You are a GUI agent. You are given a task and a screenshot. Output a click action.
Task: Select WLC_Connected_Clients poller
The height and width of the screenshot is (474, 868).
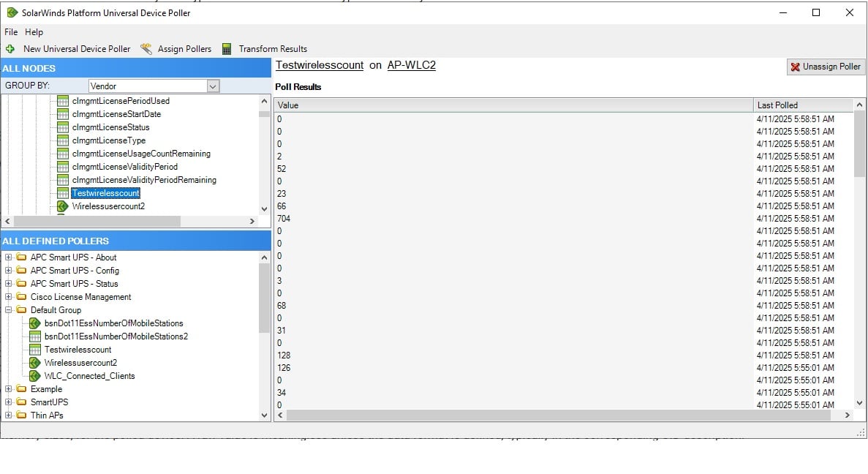coord(89,376)
